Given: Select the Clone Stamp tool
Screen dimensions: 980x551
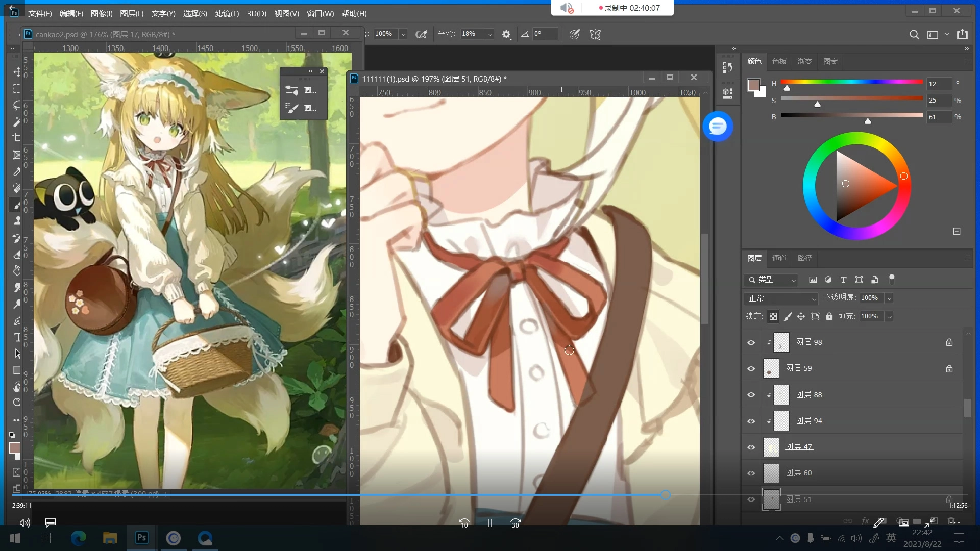Looking at the screenshot, I should [17, 221].
